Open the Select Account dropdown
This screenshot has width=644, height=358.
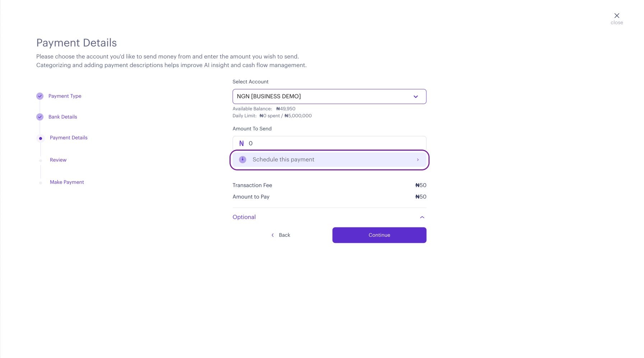tap(329, 96)
